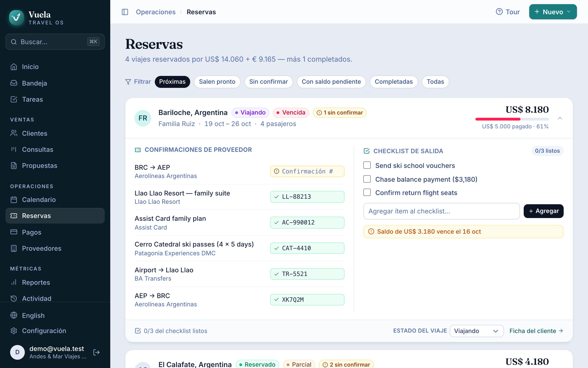The width and height of the screenshot is (588, 368).
Task: Select the Completadas filter tab
Action: [394, 82]
